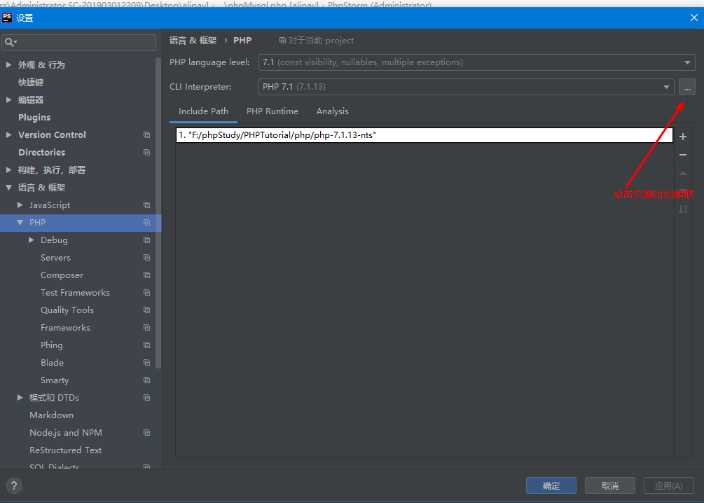Click the 语言 & 框架 breadcrumb
Image resolution: width=704 pixels, height=503 pixels.
point(193,40)
